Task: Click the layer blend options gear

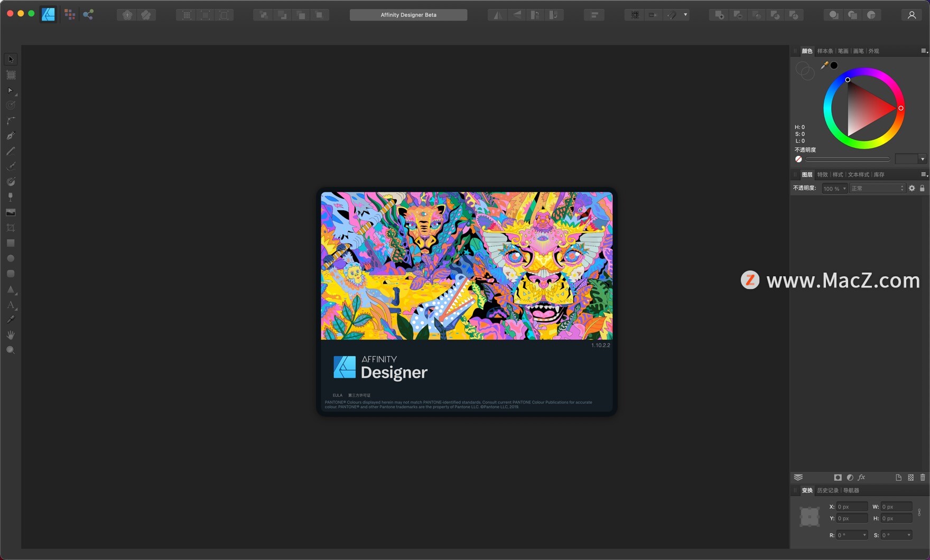Action: [x=912, y=188]
